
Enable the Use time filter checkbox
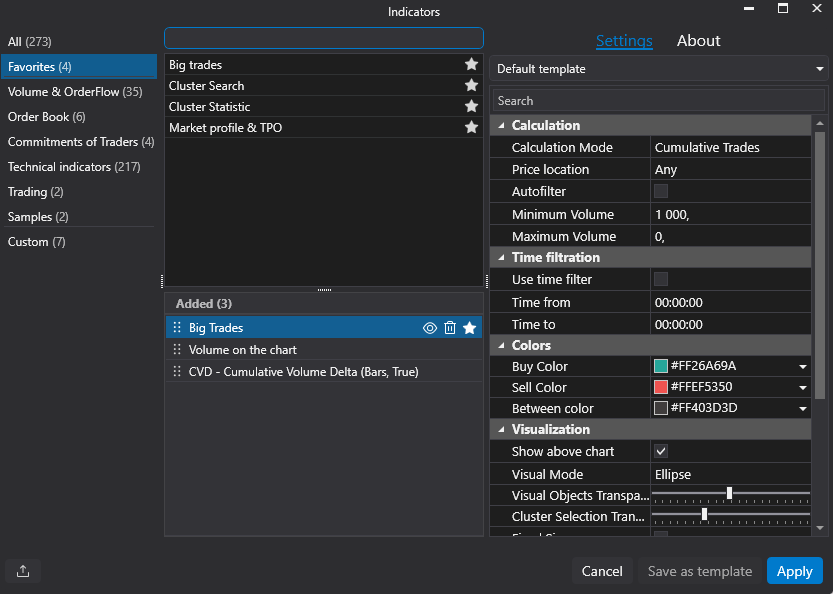point(661,279)
